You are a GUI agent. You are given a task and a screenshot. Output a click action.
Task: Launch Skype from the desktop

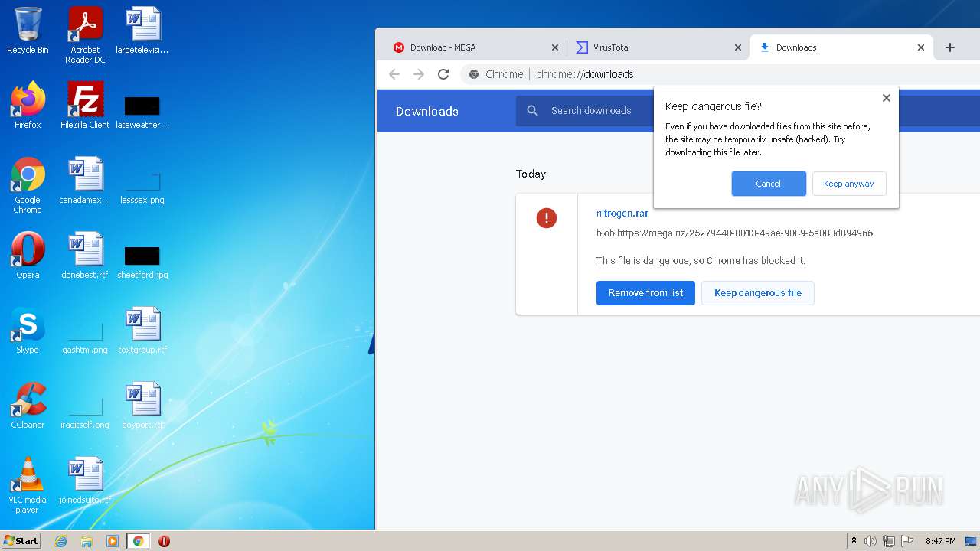point(28,331)
